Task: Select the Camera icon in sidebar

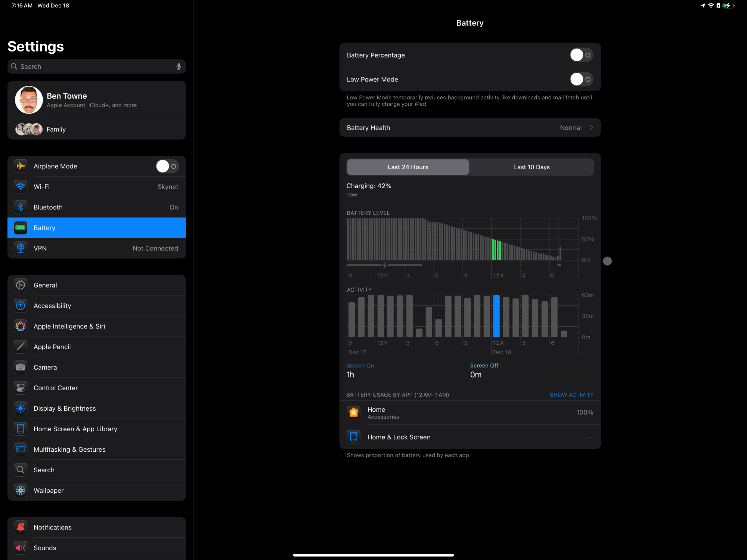Action: coord(21,367)
